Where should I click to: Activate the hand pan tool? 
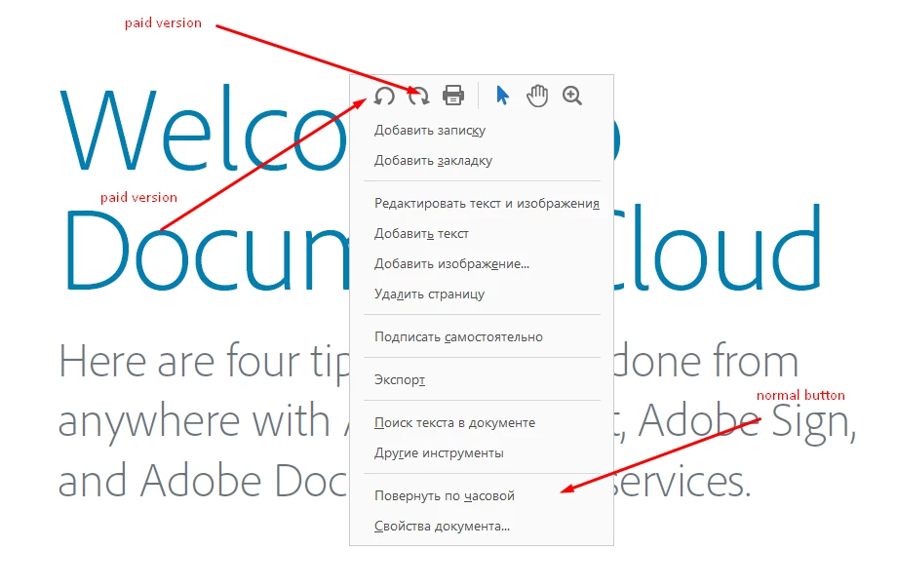[537, 96]
